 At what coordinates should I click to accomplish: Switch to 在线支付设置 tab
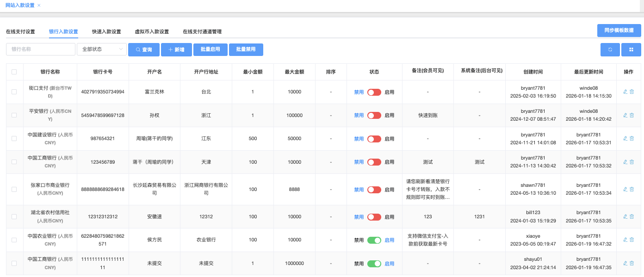click(20, 32)
